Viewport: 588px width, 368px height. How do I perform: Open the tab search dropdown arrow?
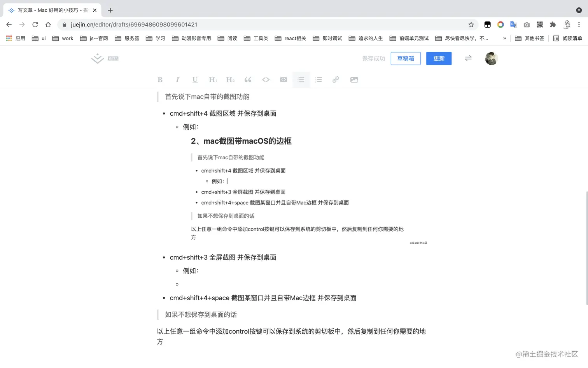tap(579, 10)
